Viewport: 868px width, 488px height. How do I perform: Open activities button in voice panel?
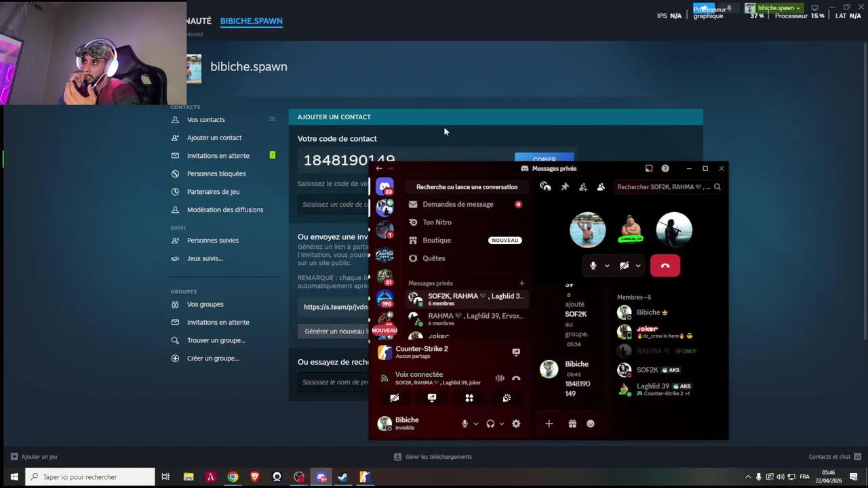[x=469, y=398]
